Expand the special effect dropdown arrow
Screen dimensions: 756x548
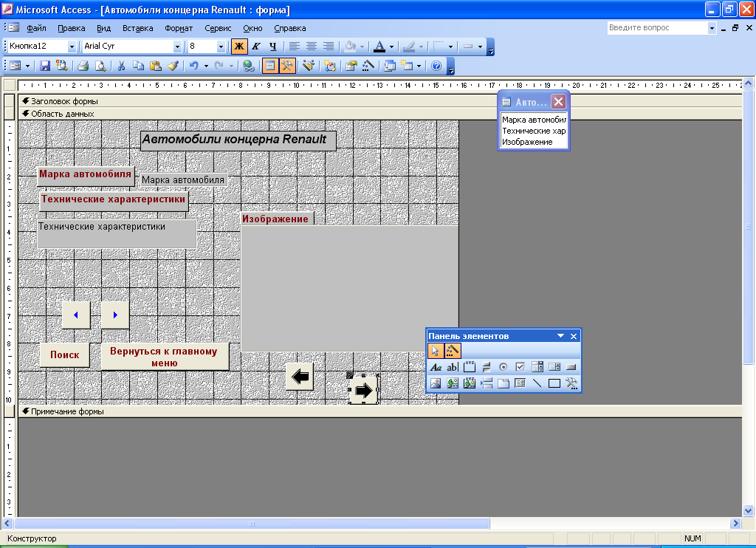coord(480,47)
